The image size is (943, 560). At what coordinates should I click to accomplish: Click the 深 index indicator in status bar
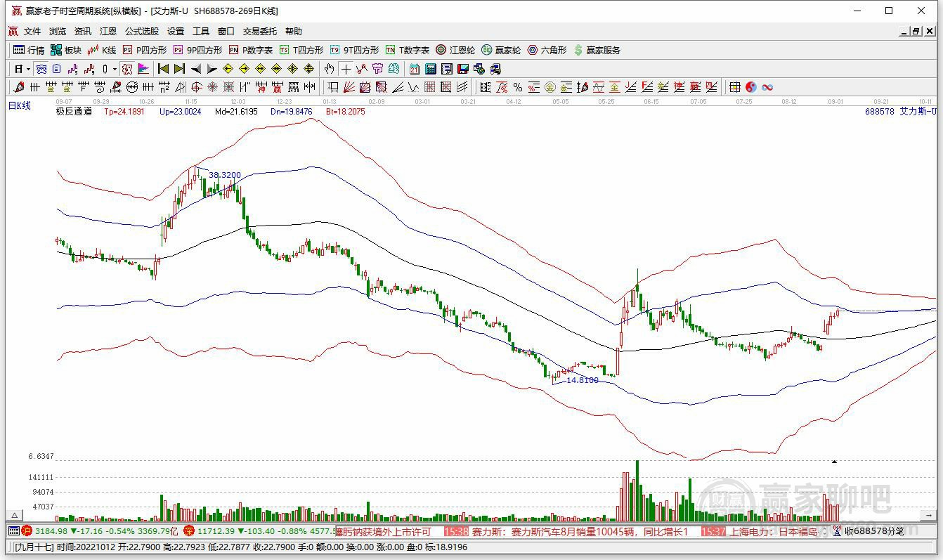click(x=188, y=531)
